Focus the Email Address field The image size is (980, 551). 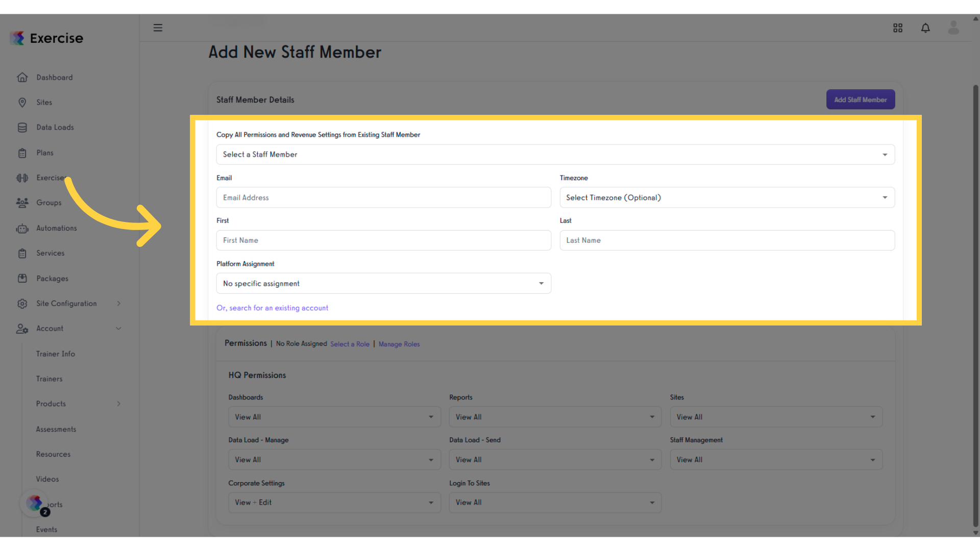click(384, 197)
